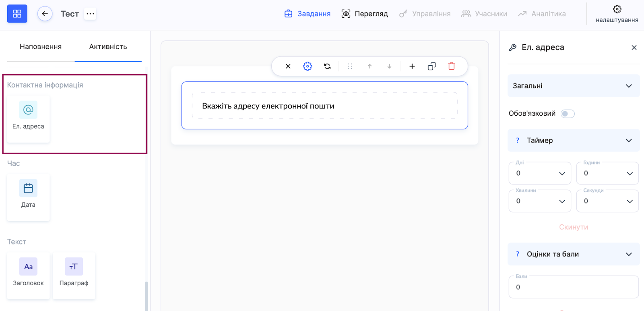Click the refresh arrows icon in the block toolbar
This screenshot has width=644, height=311.
pyautogui.click(x=327, y=66)
